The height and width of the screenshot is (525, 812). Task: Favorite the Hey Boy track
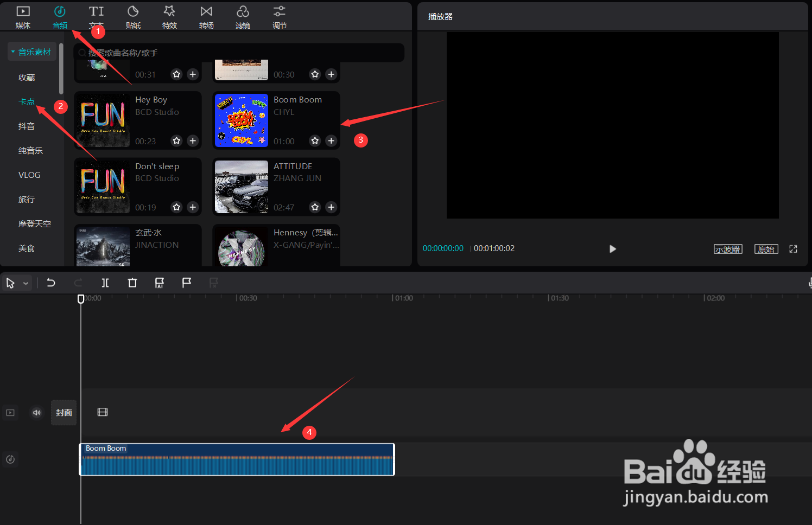click(176, 140)
